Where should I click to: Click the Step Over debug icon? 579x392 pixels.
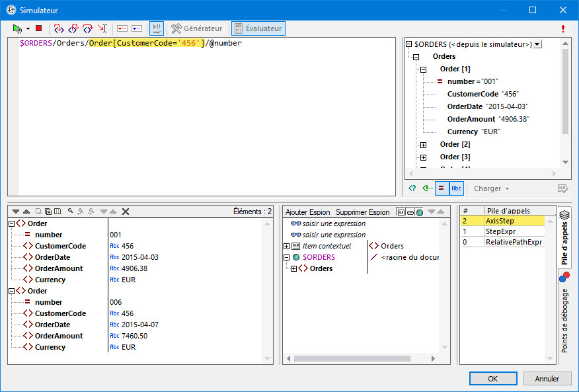[88, 28]
